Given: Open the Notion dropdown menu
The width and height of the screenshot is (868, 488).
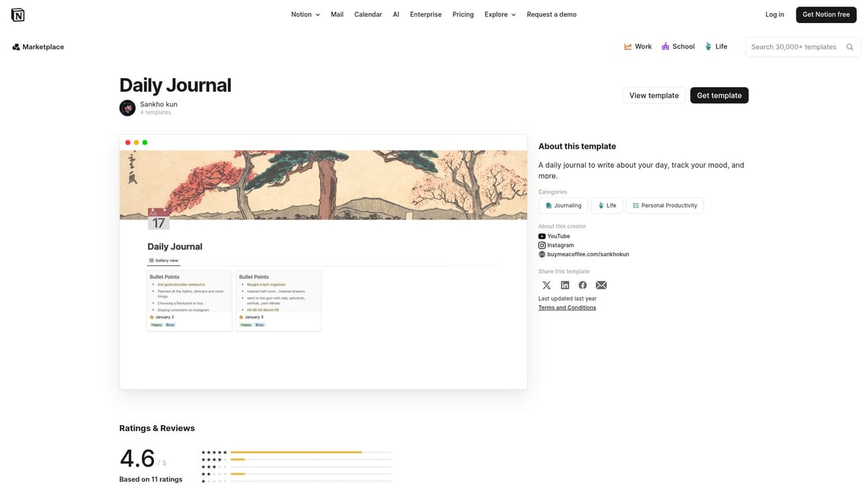Looking at the screenshot, I should point(305,14).
